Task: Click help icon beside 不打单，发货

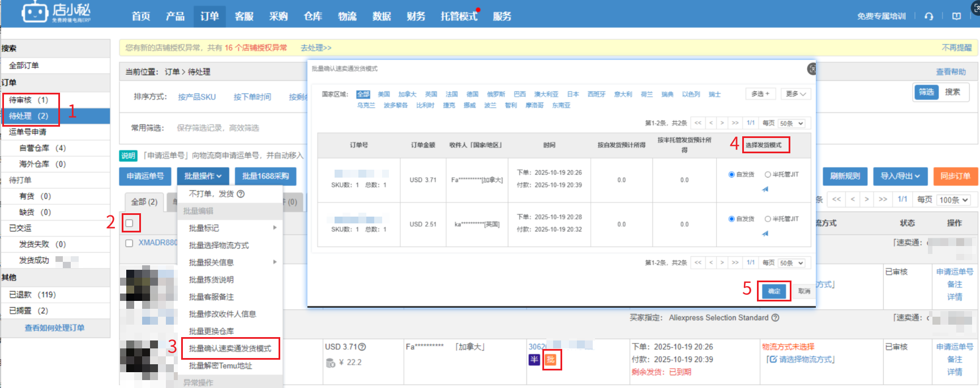Action: 241,194
